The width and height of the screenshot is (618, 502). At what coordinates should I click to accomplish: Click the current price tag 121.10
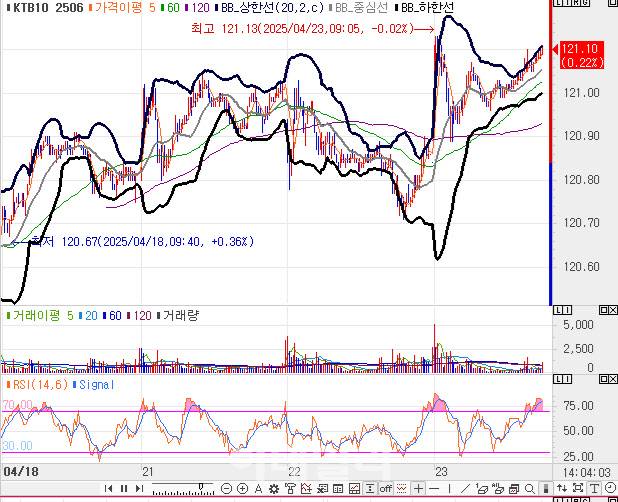point(582,55)
